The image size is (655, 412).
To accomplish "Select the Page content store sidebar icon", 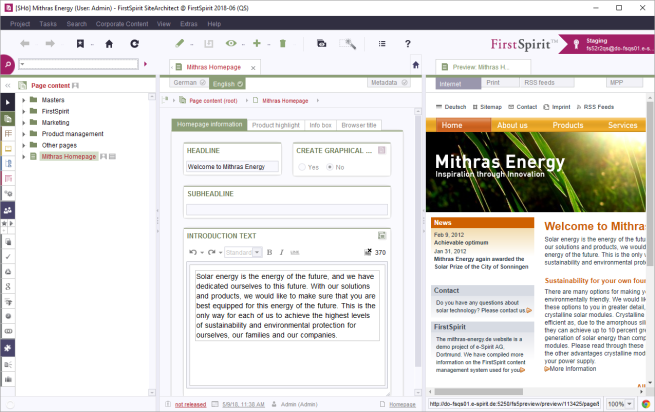I will point(8,119).
